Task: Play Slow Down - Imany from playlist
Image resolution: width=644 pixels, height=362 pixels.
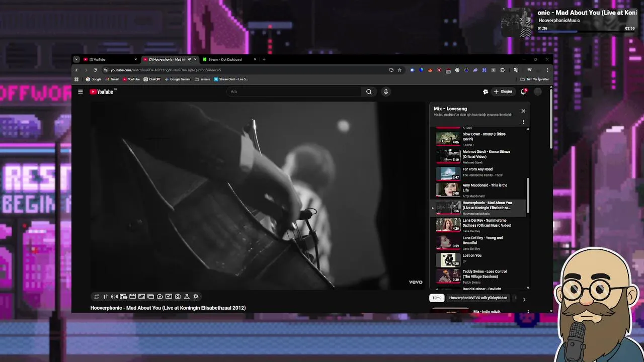Action: pyautogui.click(x=478, y=139)
